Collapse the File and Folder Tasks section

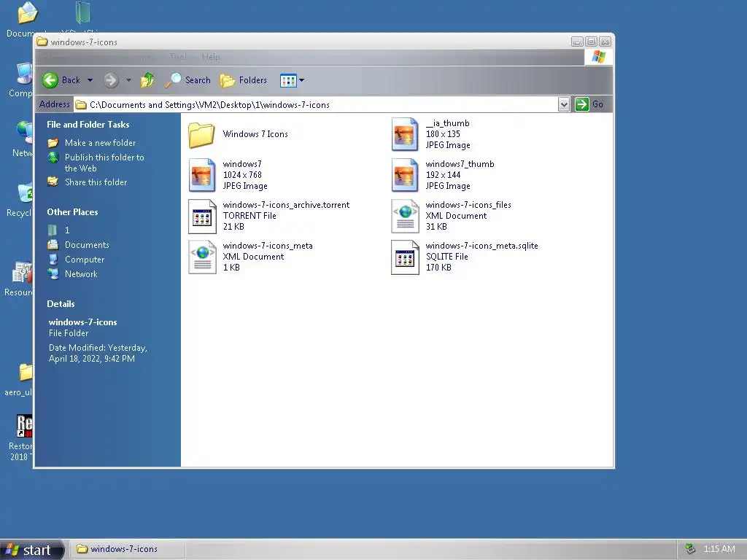(x=88, y=124)
